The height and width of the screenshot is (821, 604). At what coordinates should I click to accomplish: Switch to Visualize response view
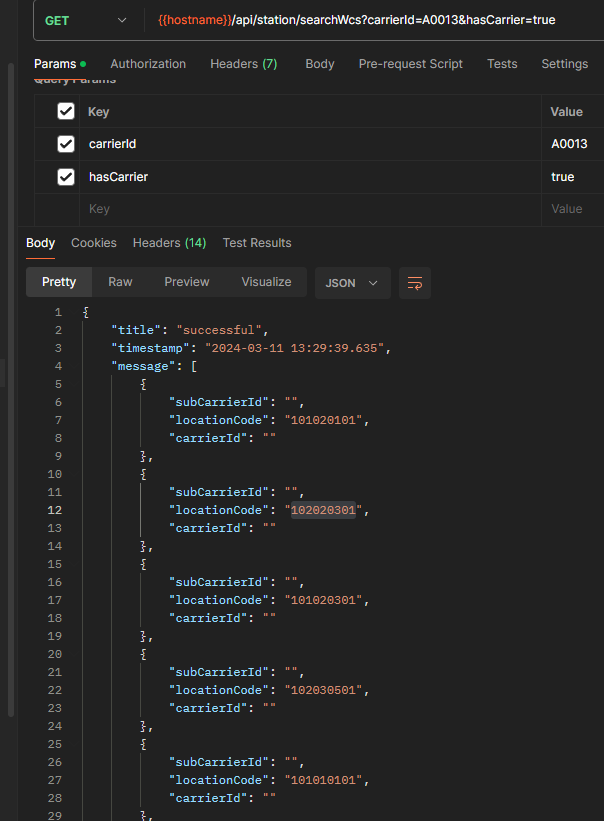point(266,282)
